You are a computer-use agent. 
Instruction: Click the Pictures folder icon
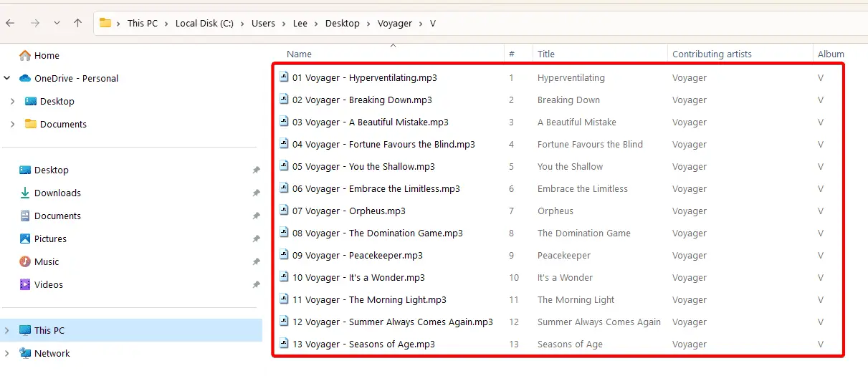pos(25,238)
